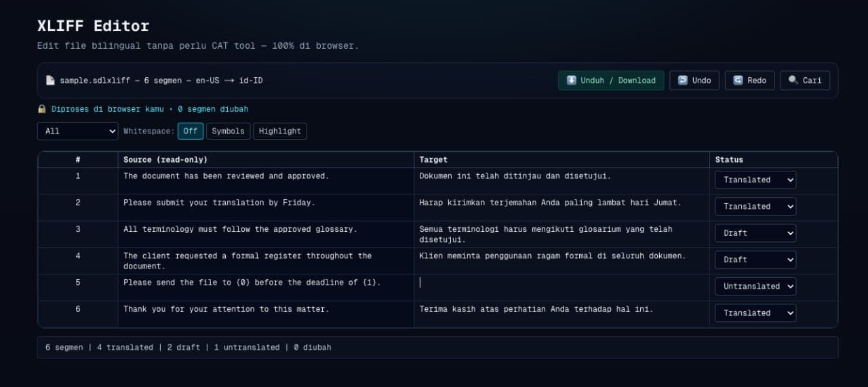Click source 'The document has been reviewed and approved.'

click(226, 176)
